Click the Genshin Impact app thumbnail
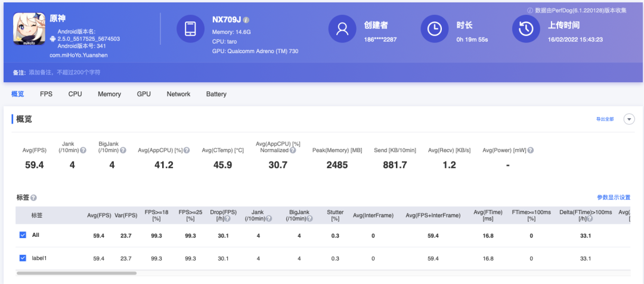Screen dimensions: 644x284 coord(30,30)
